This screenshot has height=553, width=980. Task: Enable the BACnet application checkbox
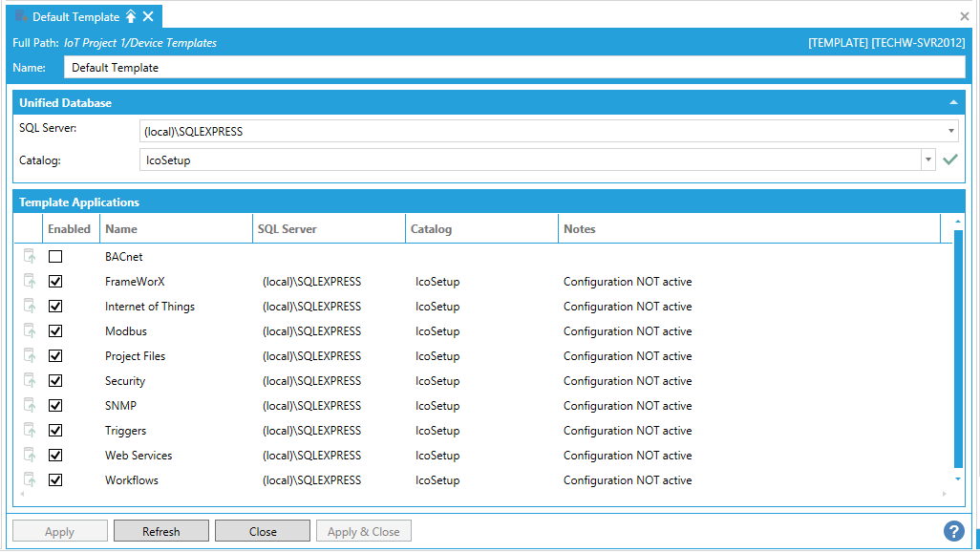tap(55, 257)
